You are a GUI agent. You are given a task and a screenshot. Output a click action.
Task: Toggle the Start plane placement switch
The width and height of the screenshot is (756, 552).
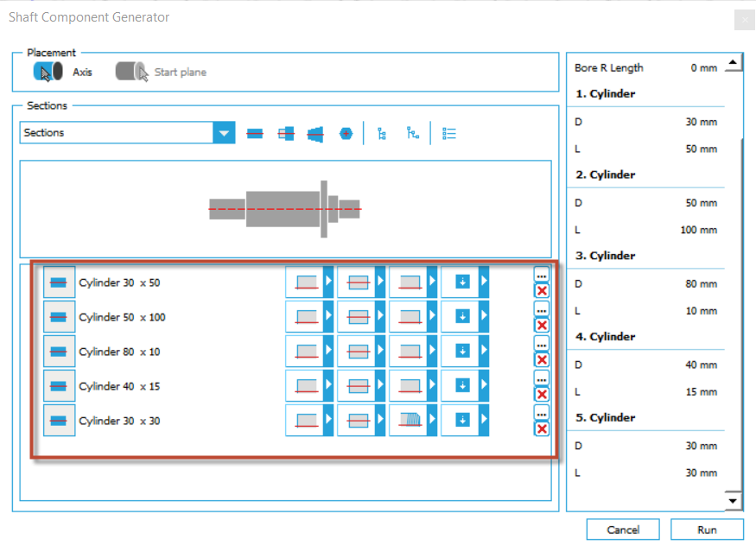(x=131, y=73)
